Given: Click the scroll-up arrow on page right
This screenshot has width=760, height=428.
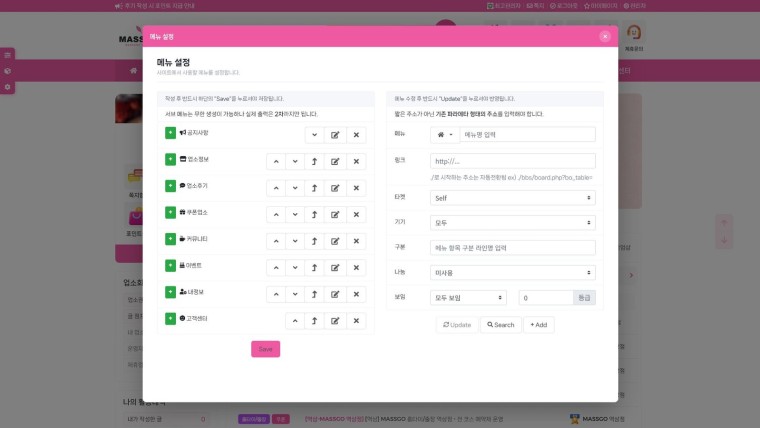Looking at the screenshot, I should pyautogui.click(x=724, y=223).
